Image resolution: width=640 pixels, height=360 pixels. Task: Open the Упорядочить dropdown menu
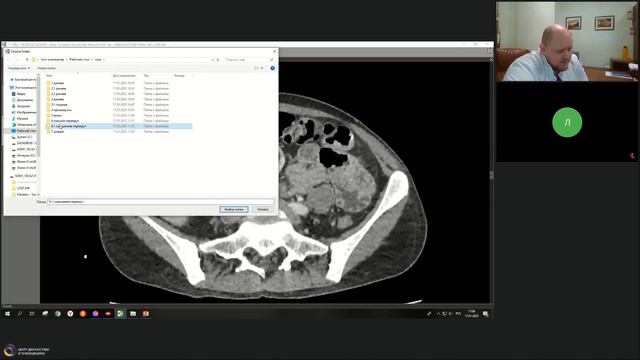[x=19, y=68]
